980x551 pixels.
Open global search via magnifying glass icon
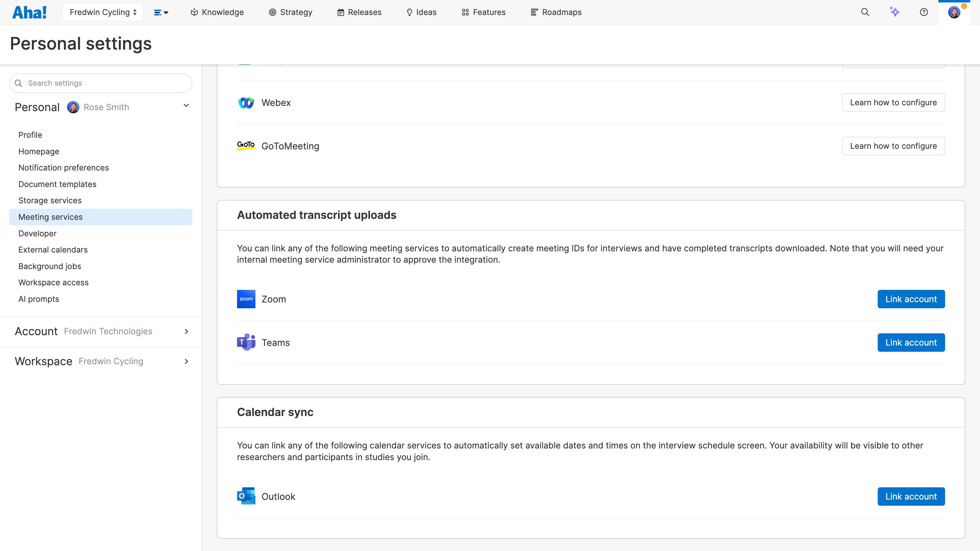coord(865,12)
